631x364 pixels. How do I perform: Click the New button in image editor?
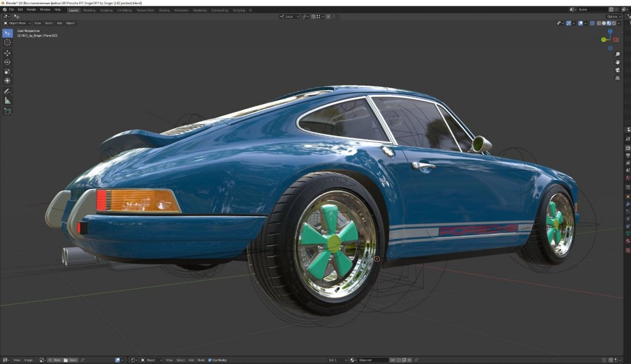click(55, 360)
